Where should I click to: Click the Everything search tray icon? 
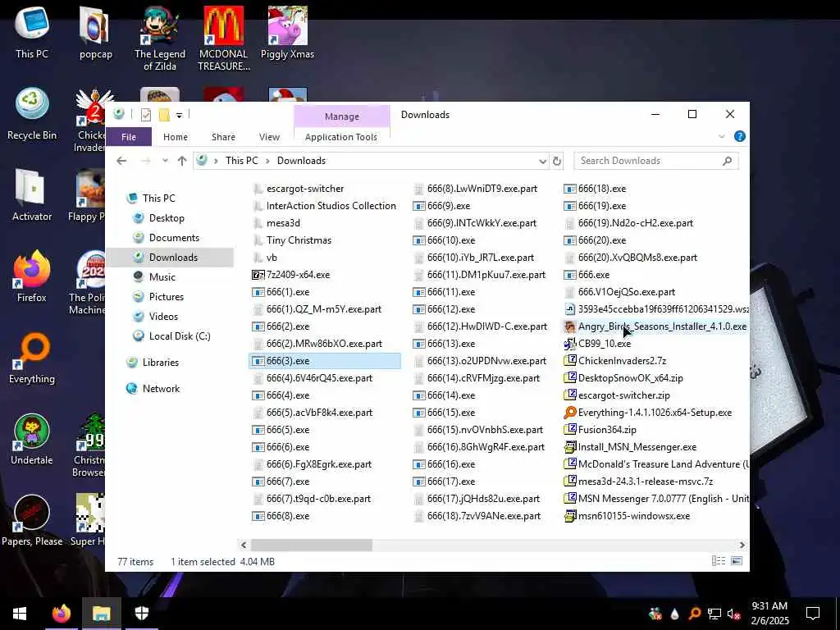[x=694, y=614]
